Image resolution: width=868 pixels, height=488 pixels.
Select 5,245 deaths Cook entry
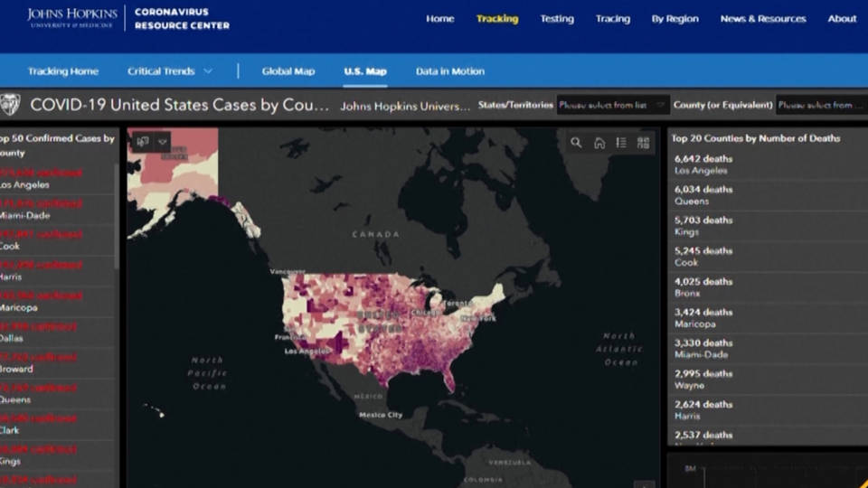tap(768, 257)
